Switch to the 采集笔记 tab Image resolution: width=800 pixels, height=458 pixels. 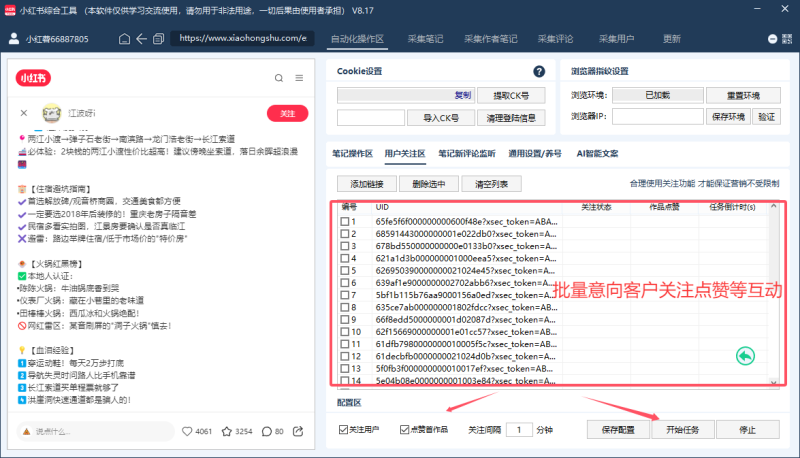[x=426, y=39]
